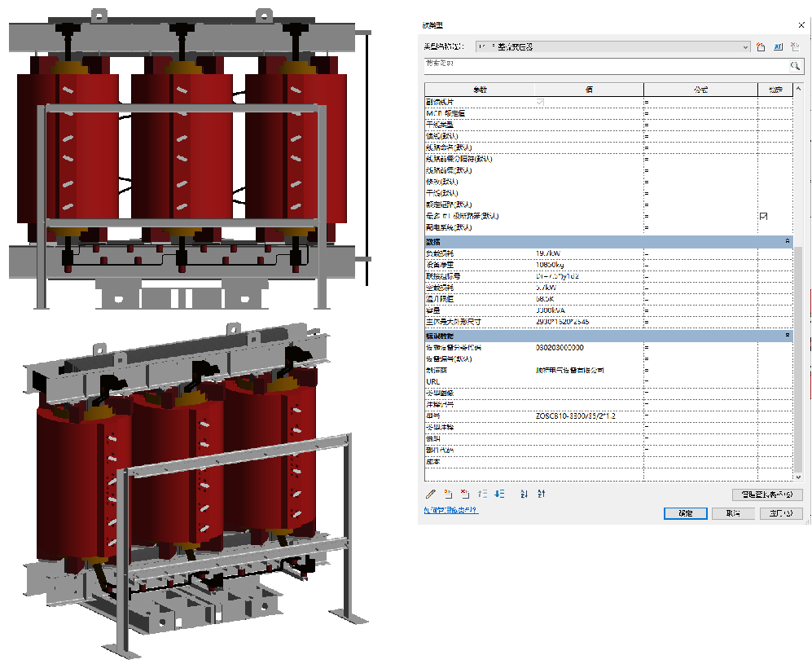Screen dimensions: 812x664
Task: Move the parameter down with arrow icon
Action: (x=499, y=494)
